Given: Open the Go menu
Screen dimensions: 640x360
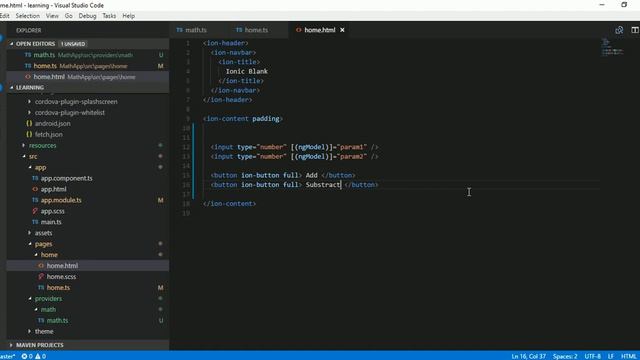Looking at the screenshot, I should 69,16.
